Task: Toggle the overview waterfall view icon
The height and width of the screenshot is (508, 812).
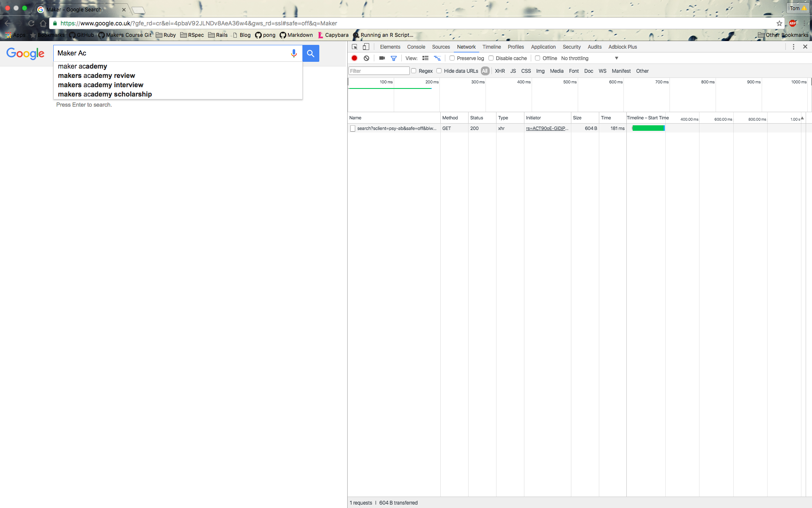Action: [x=437, y=58]
